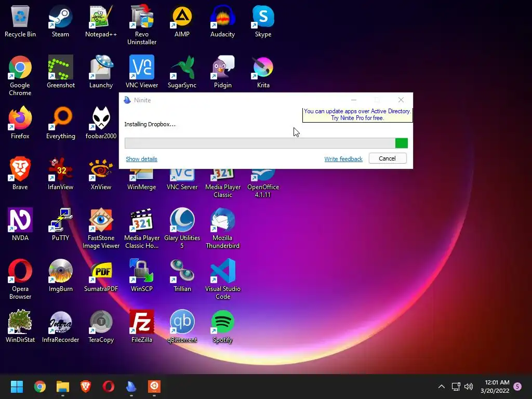Select the NVDA desktop icon
This screenshot has width=532, height=399.
click(x=20, y=224)
